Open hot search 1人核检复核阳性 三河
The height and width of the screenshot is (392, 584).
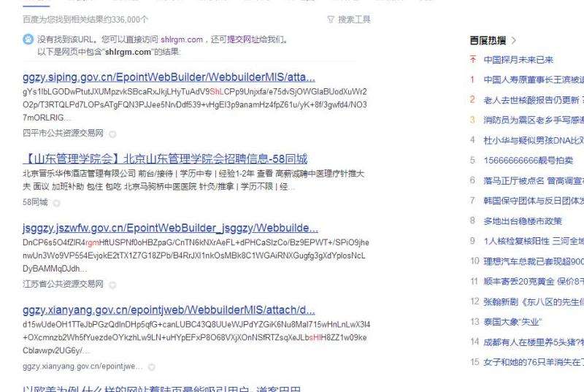pyautogui.click(x=534, y=241)
